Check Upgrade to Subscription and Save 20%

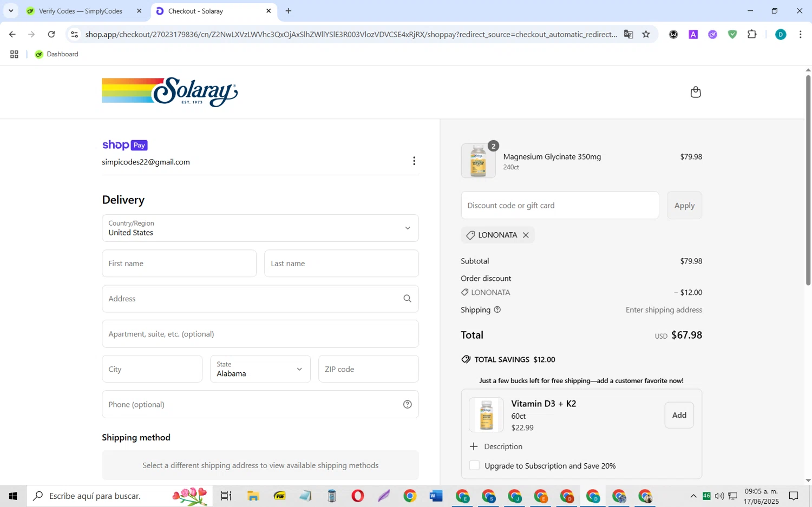[474, 466]
